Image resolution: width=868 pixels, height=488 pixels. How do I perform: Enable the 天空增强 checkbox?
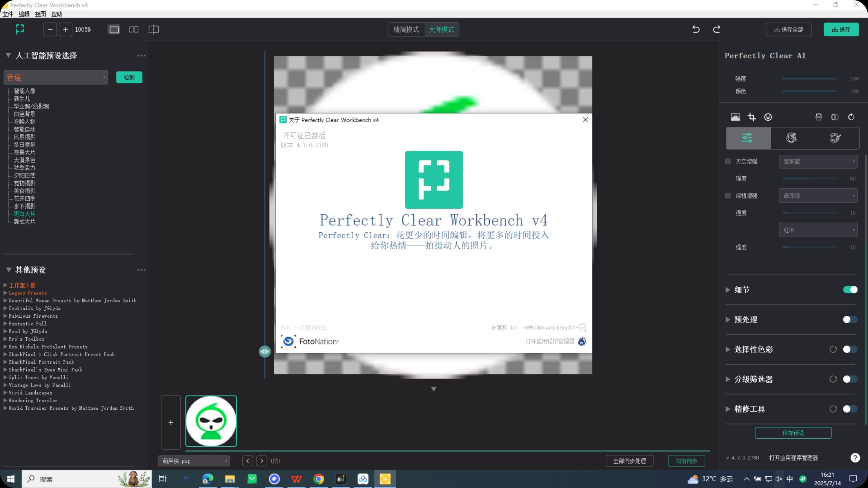click(728, 161)
